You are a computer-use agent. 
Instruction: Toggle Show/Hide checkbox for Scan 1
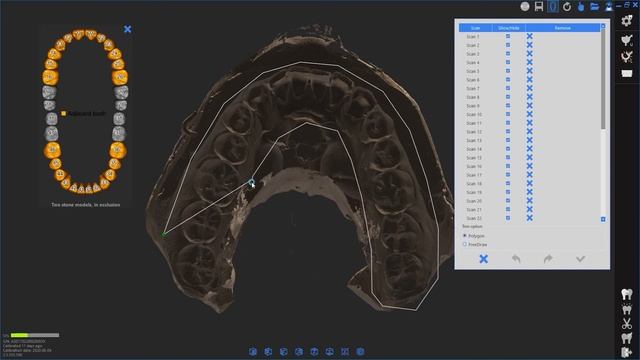tap(508, 36)
